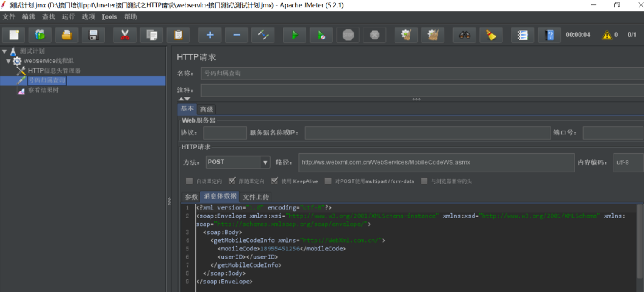This screenshot has height=292, width=644.
Task: Collapse the webservice线程组 node
Action: (x=8, y=61)
